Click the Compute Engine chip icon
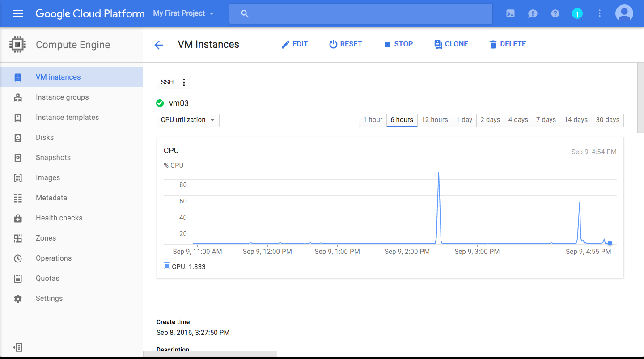644x359 pixels. coord(17,45)
